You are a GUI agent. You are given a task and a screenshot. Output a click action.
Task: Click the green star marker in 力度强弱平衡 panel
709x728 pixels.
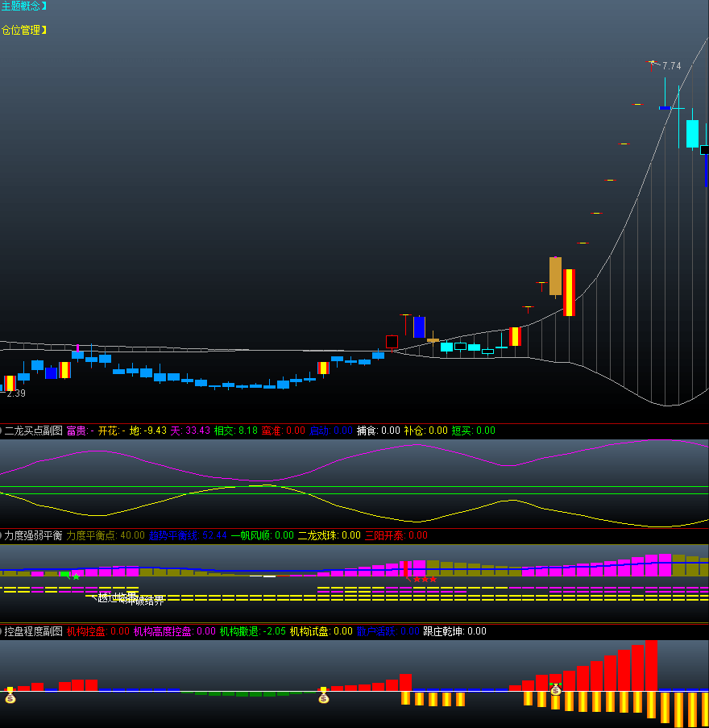click(x=76, y=576)
